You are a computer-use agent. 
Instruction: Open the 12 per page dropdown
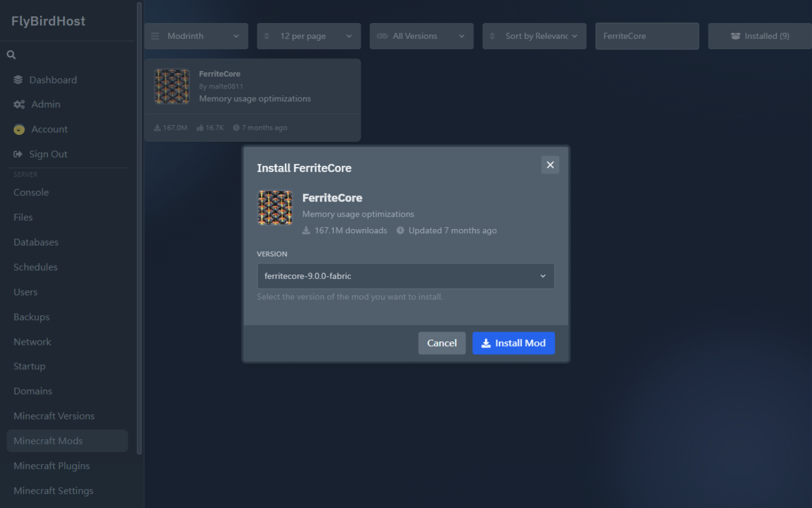(309, 36)
